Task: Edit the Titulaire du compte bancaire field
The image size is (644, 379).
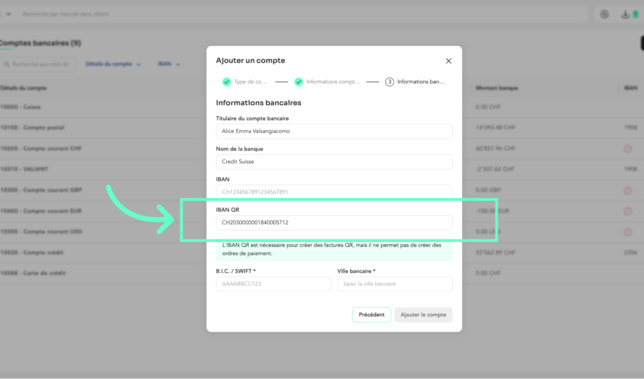Action: [x=334, y=131]
